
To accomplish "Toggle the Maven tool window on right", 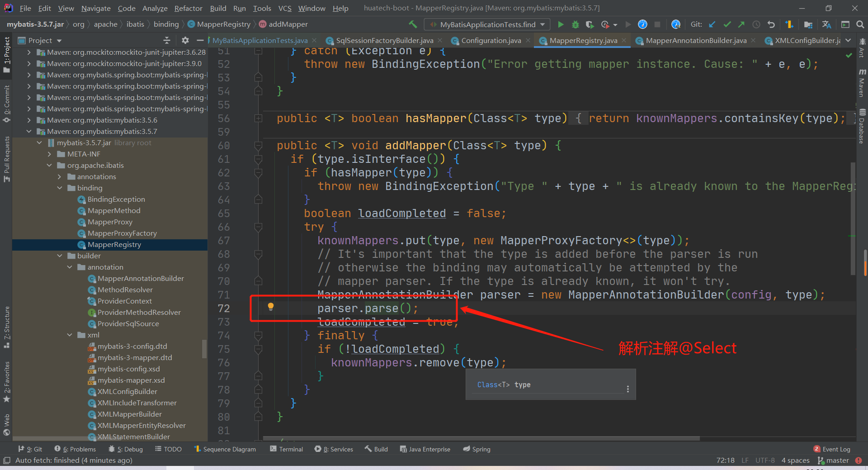I will [862, 83].
